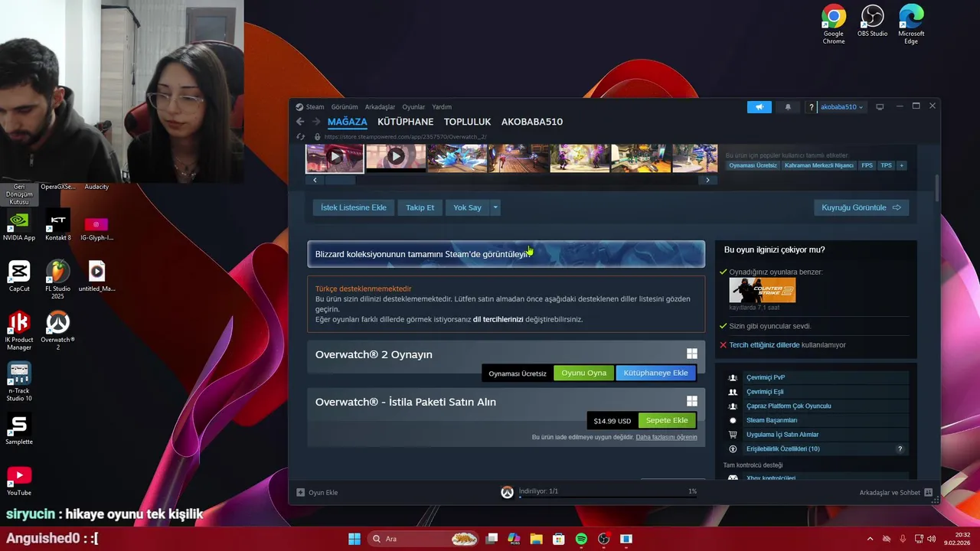Screen dimensions: 980x551
Task: Click the Steam help question mark icon
Action: click(x=812, y=107)
